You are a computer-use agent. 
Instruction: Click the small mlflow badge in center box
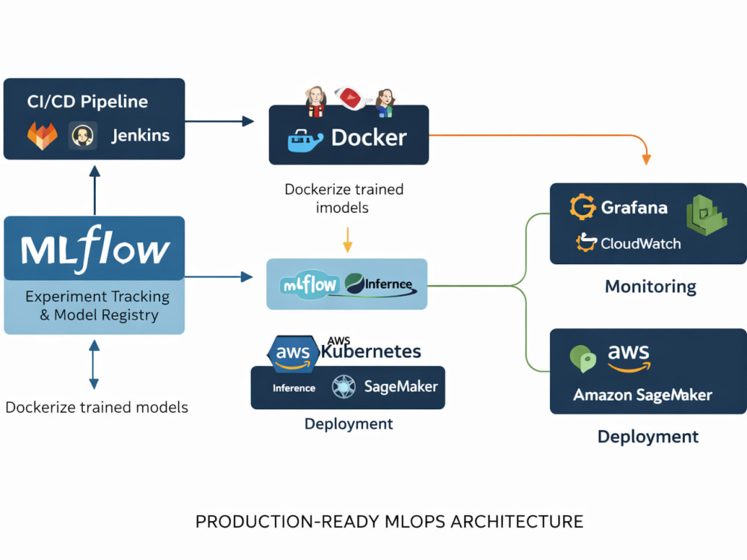click(310, 285)
